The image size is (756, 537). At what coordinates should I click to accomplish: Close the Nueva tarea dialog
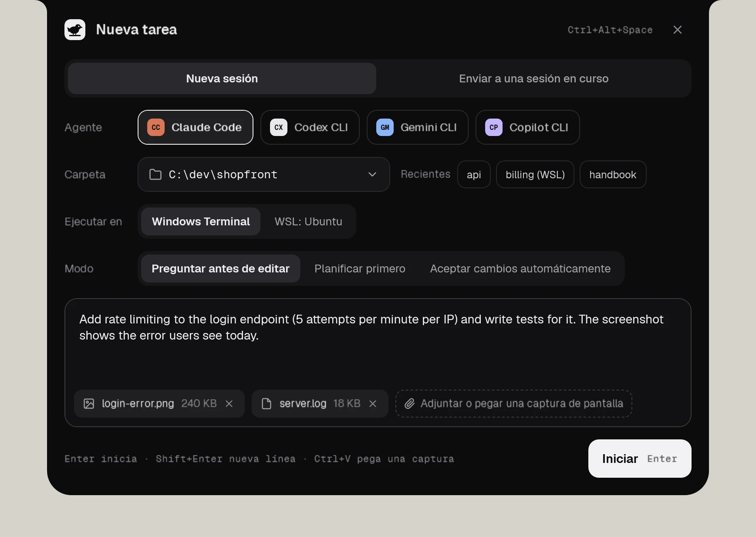pyautogui.click(x=678, y=30)
